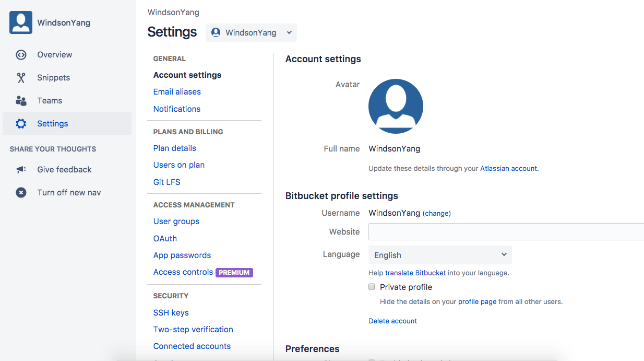This screenshot has height=361, width=644.
Task: Click the WindsonYang breadcrumb above Settings
Action: 173,13
